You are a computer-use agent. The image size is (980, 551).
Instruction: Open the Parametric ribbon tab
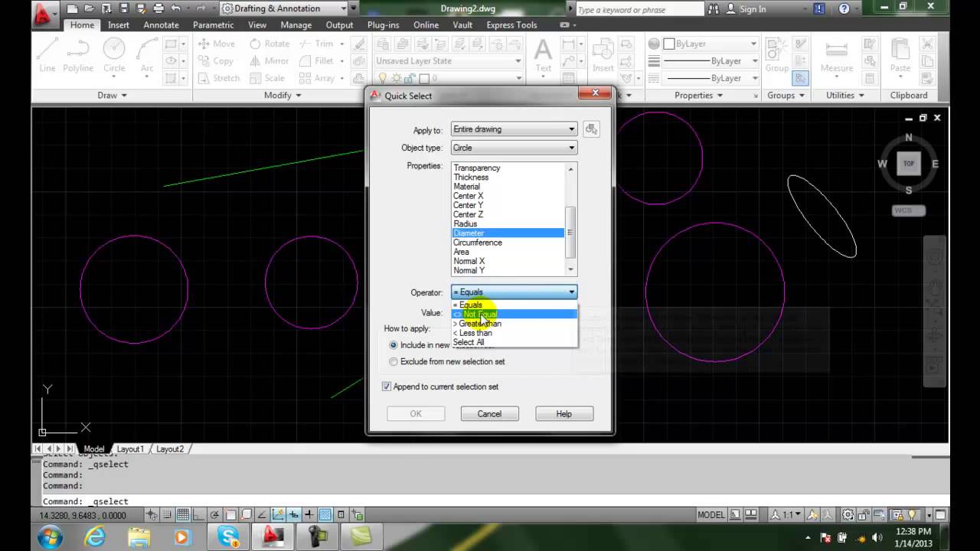pos(214,25)
